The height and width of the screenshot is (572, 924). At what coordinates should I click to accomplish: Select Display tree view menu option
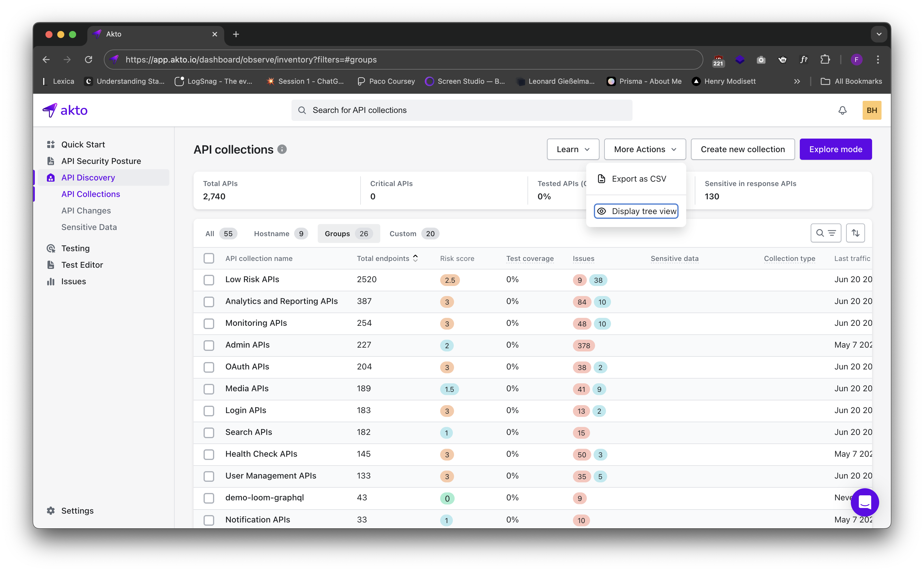click(636, 211)
